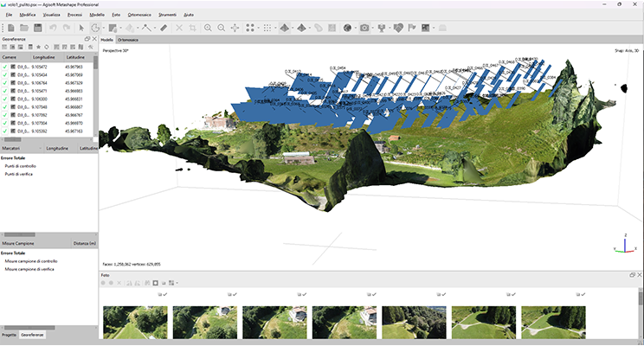Switch to the Progetto panel tab

coord(9,335)
